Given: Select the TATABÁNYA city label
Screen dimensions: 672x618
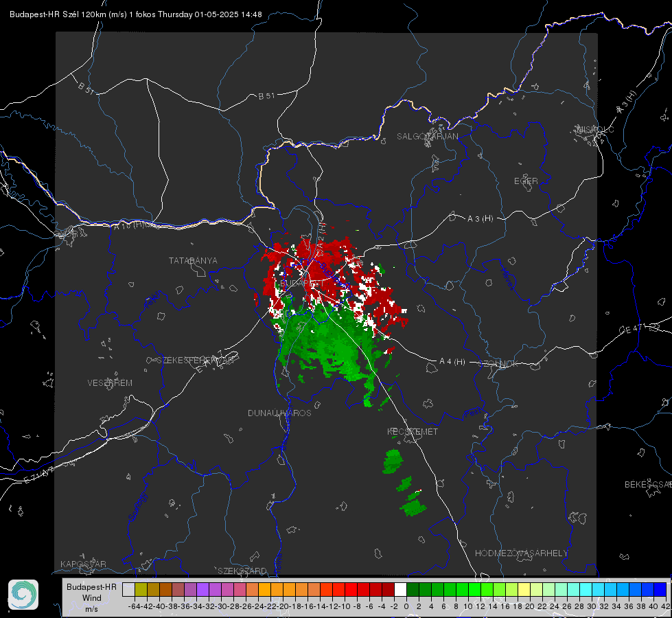Looking at the screenshot, I should [x=193, y=261].
